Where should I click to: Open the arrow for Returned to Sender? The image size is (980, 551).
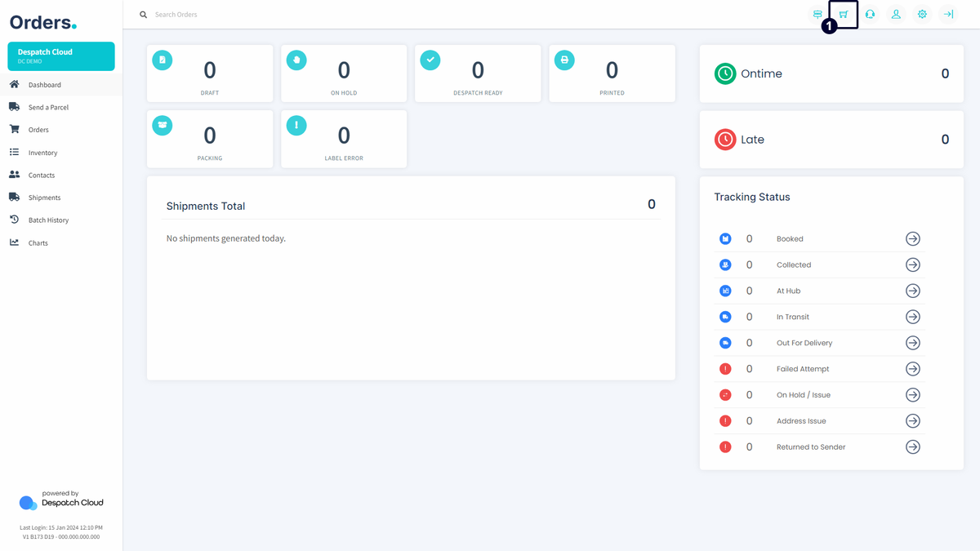[x=912, y=447]
